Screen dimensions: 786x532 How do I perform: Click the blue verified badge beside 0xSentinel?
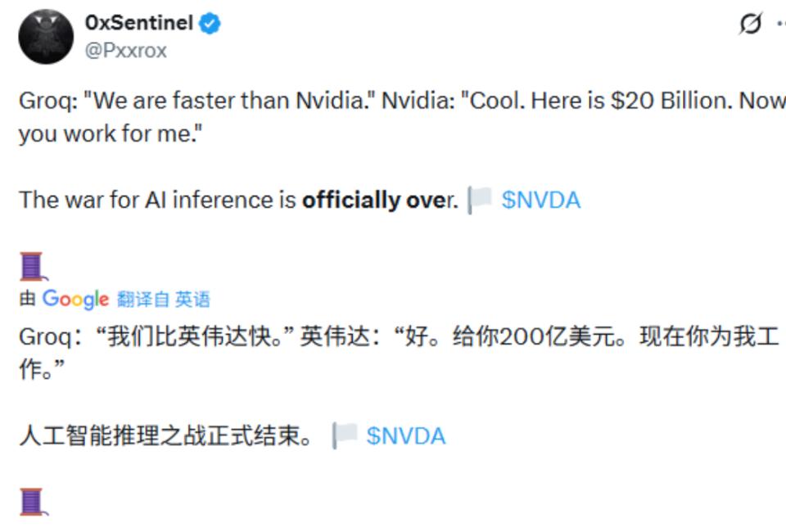click(x=210, y=24)
